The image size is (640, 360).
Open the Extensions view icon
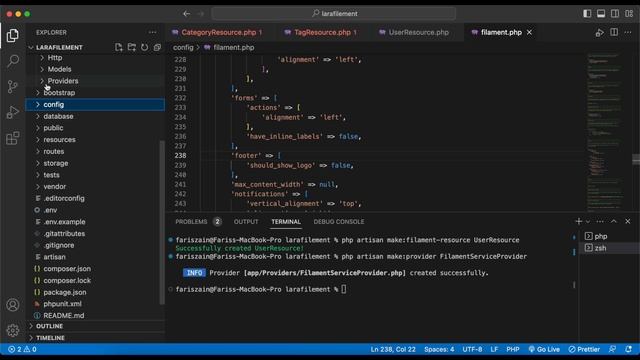coord(13,138)
